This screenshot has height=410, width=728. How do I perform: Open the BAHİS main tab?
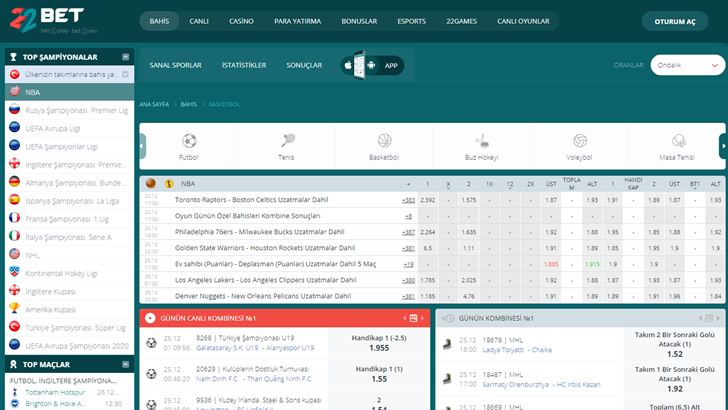click(159, 21)
